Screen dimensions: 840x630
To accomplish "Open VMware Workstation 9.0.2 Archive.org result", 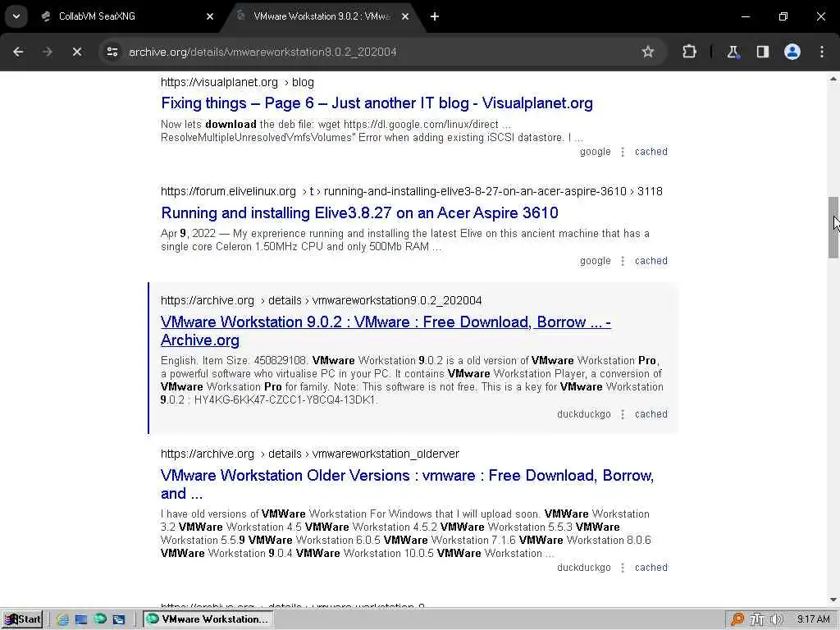I will point(386,331).
